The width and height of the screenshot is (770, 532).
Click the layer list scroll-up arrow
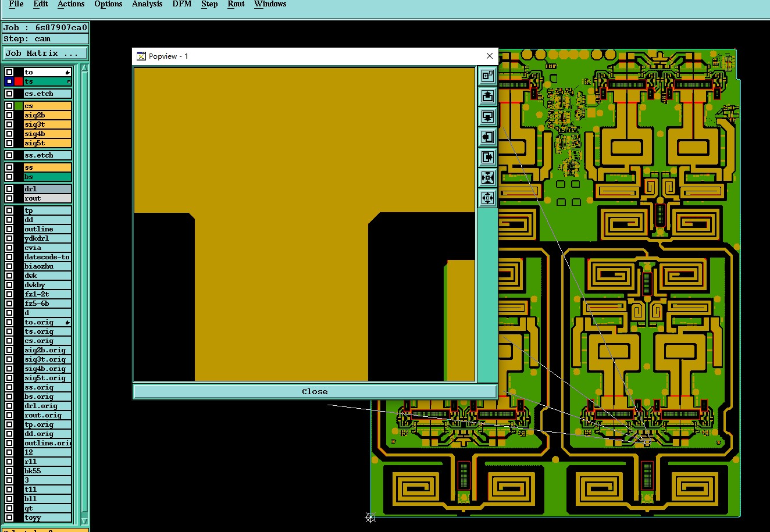click(84, 68)
